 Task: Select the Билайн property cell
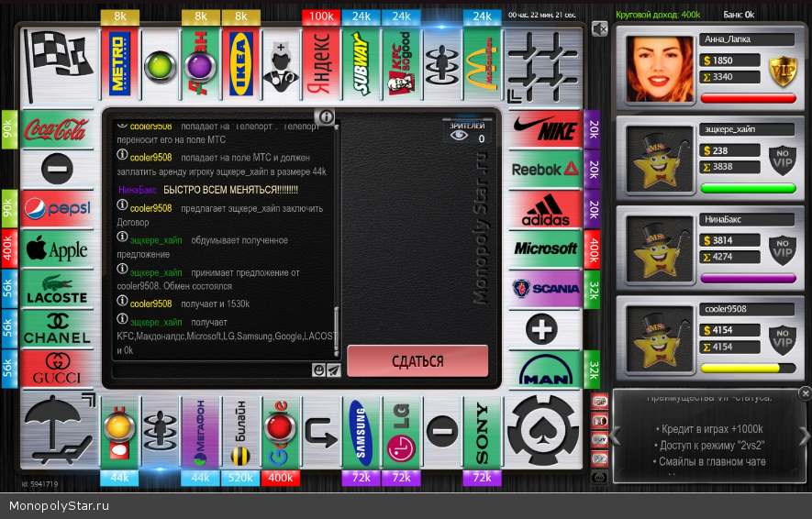click(240, 433)
